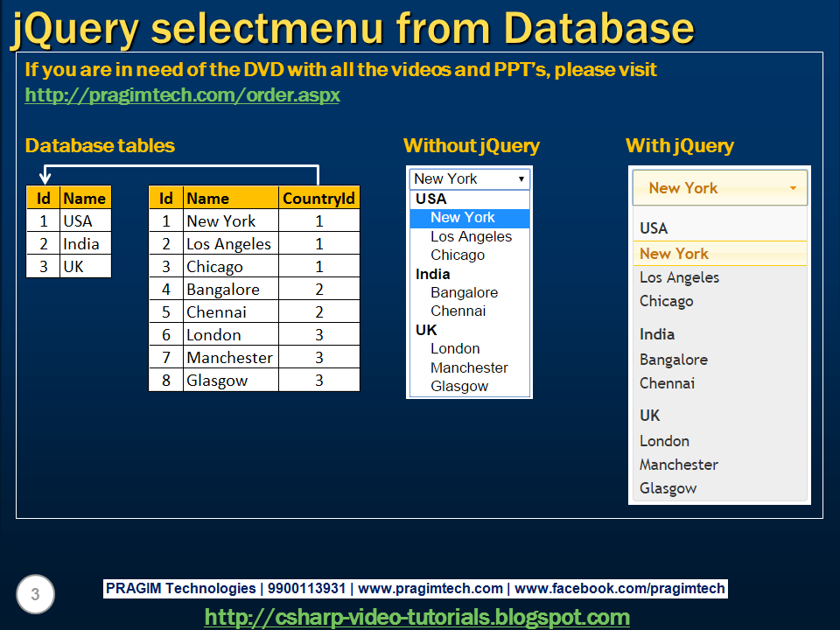Viewport: 840px width, 630px height.
Task: Click the slide number 3 circle
Action: coord(35,594)
